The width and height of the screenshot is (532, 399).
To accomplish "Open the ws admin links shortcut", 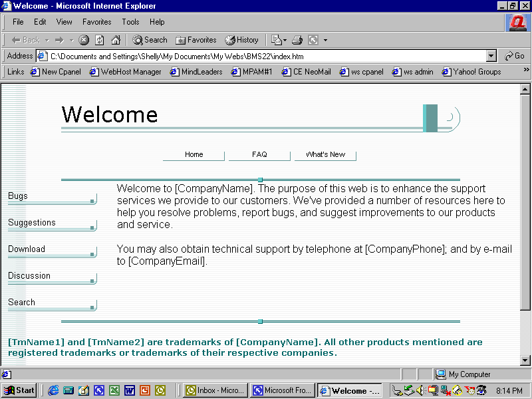I will click(412, 72).
